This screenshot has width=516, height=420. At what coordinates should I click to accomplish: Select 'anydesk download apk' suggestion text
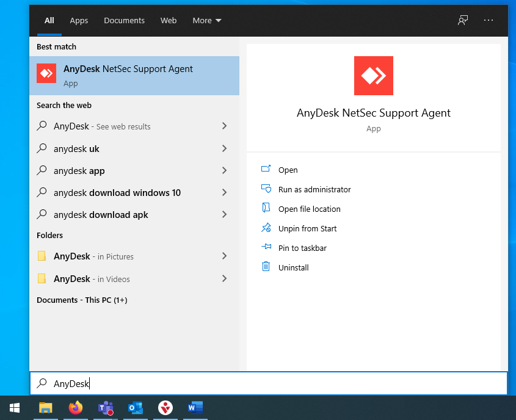click(x=101, y=215)
